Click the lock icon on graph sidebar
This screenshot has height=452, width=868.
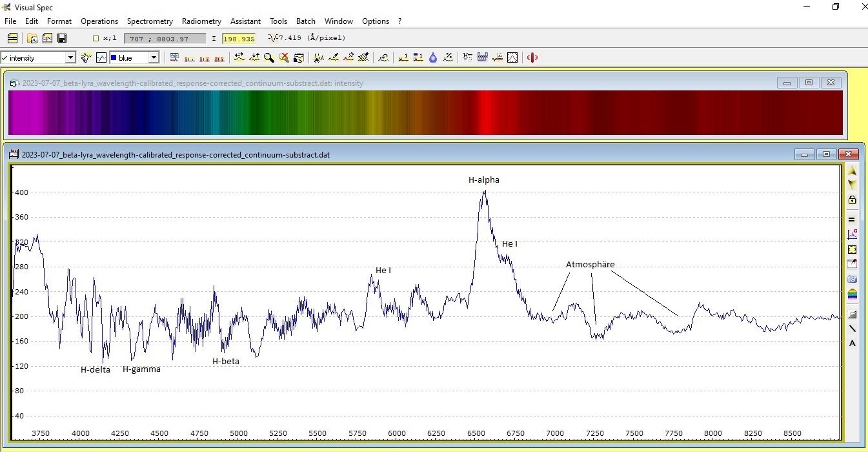click(x=852, y=200)
